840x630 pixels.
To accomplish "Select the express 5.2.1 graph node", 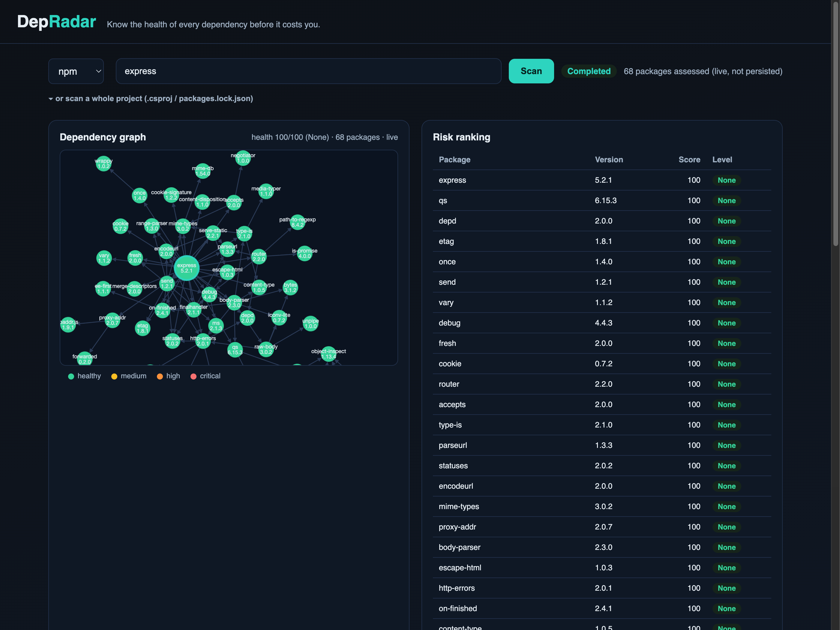I will pos(187,268).
